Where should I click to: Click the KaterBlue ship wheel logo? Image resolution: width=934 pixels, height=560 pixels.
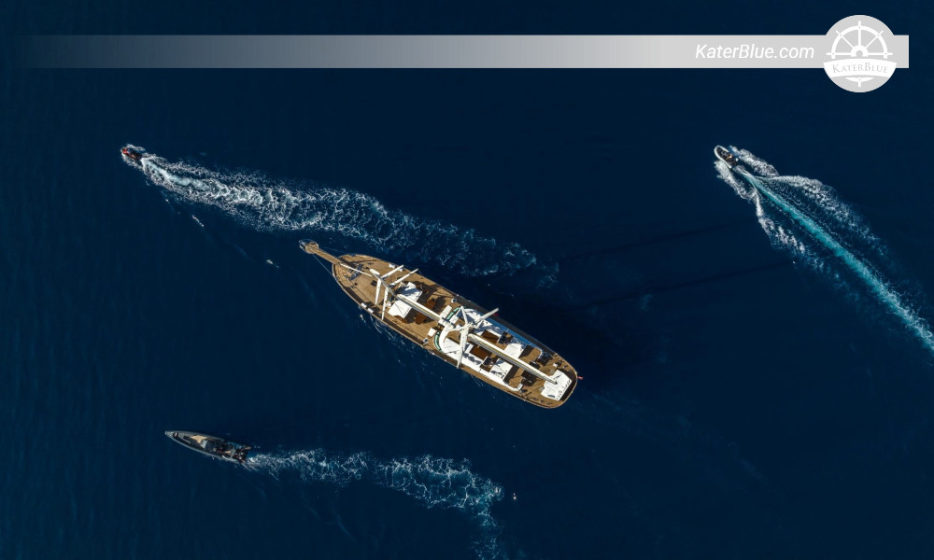[859, 53]
